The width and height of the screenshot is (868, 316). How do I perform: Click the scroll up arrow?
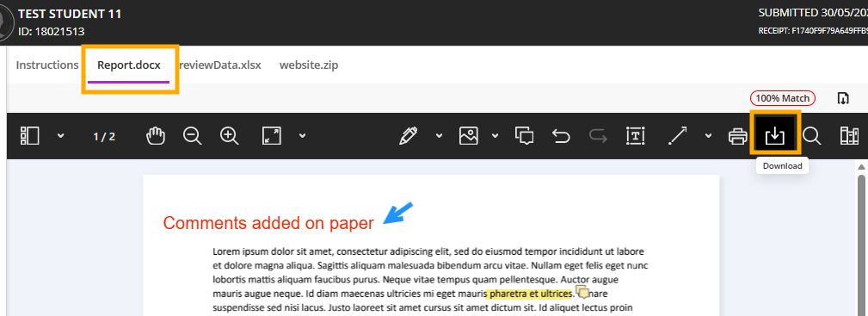coord(861,166)
